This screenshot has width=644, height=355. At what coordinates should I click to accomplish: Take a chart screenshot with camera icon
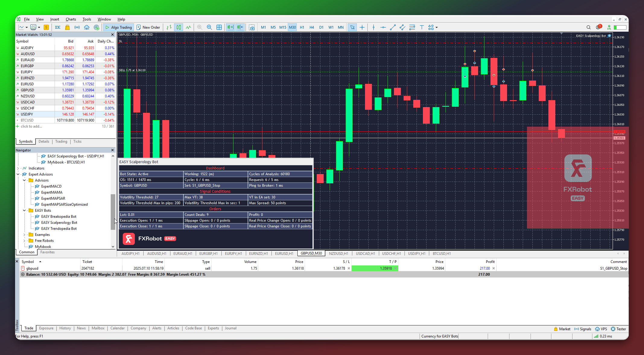click(x=252, y=27)
